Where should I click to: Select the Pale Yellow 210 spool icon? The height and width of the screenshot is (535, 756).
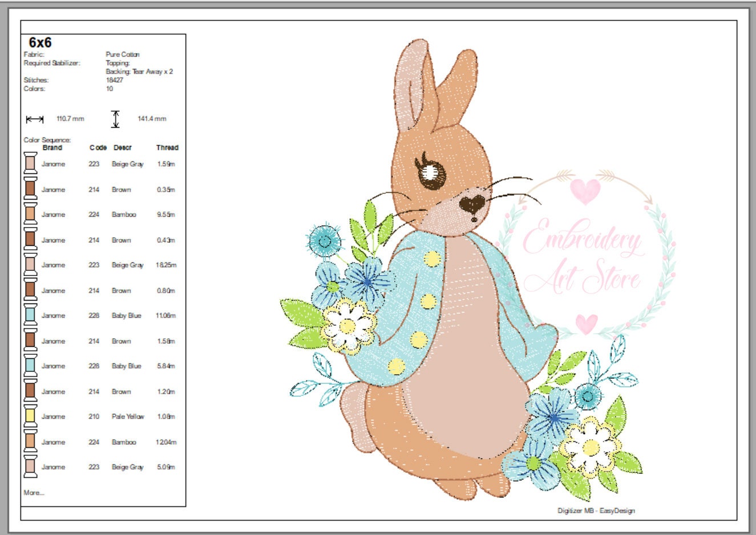click(x=31, y=416)
